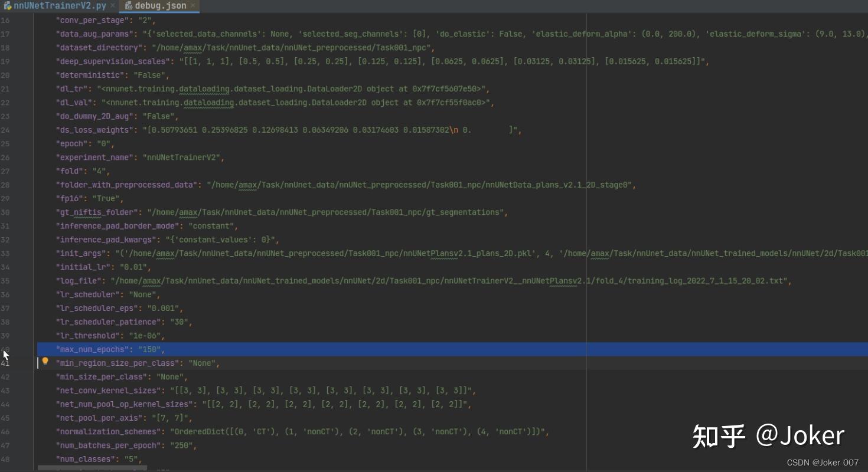Click line number 24 in the gutter
The width and height of the screenshot is (868, 472).
pyautogui.click(x=5, y=130)
